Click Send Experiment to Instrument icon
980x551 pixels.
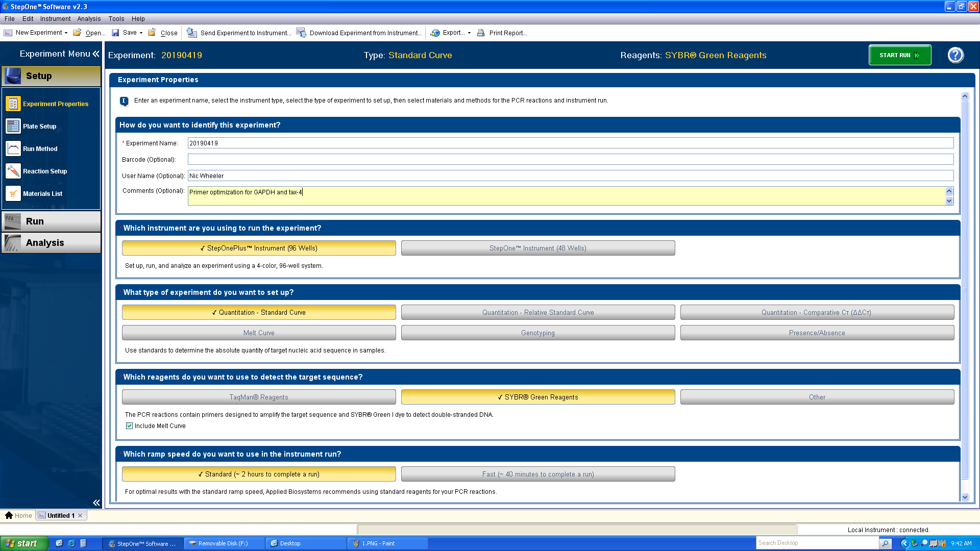point(191,33)
